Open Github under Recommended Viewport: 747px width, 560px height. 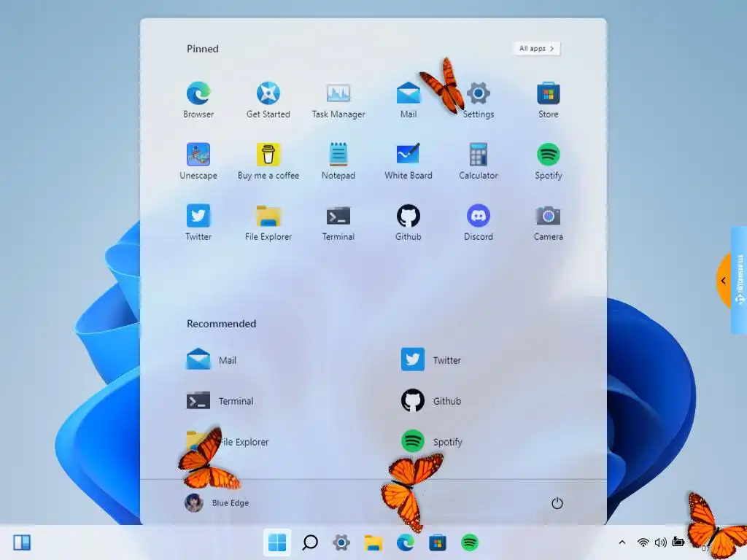coord(430,401)
